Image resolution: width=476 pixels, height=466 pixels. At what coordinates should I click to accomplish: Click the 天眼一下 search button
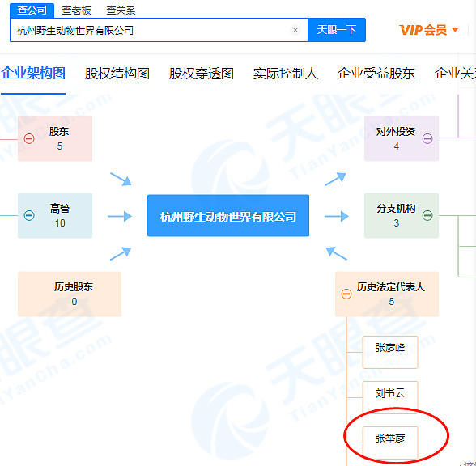[x=337, y=30]
